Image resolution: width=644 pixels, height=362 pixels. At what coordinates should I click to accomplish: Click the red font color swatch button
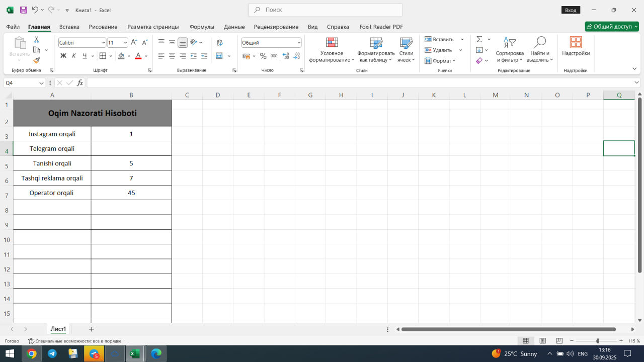pyautogui.click(x=138, y=56)
